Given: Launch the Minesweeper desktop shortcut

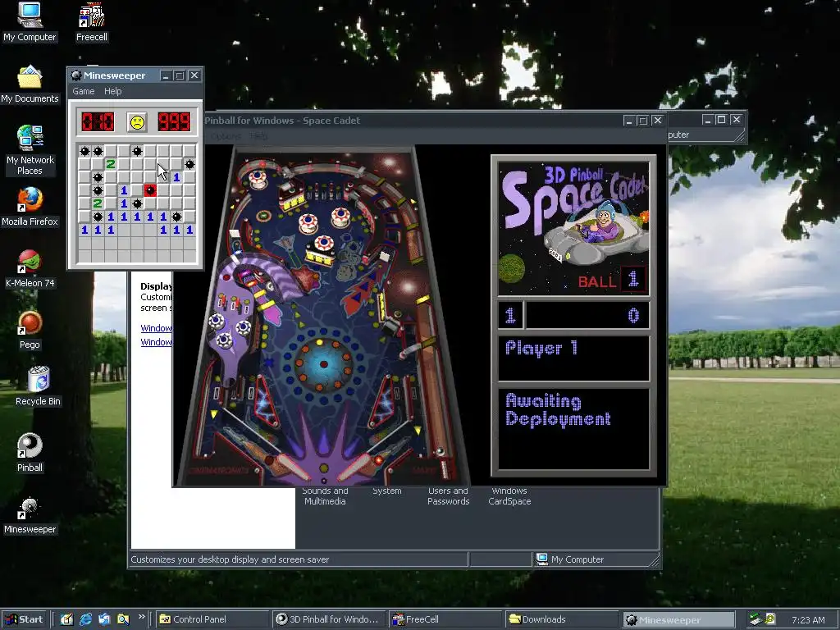Looking at the screenshot, I should click(x=30, y=515).
